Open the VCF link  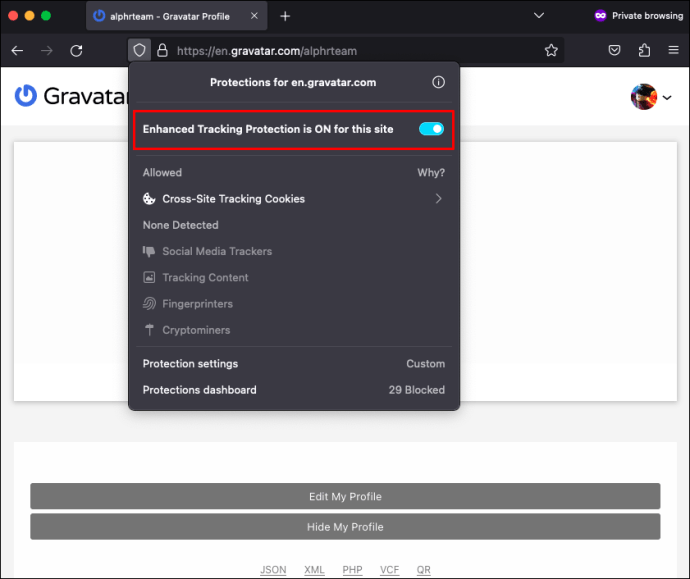389,570
